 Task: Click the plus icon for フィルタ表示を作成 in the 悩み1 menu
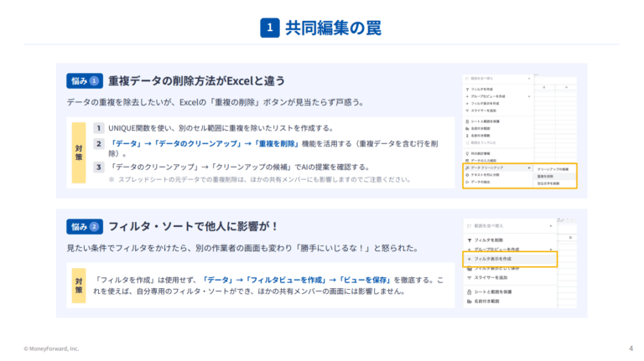coord(467,103)
